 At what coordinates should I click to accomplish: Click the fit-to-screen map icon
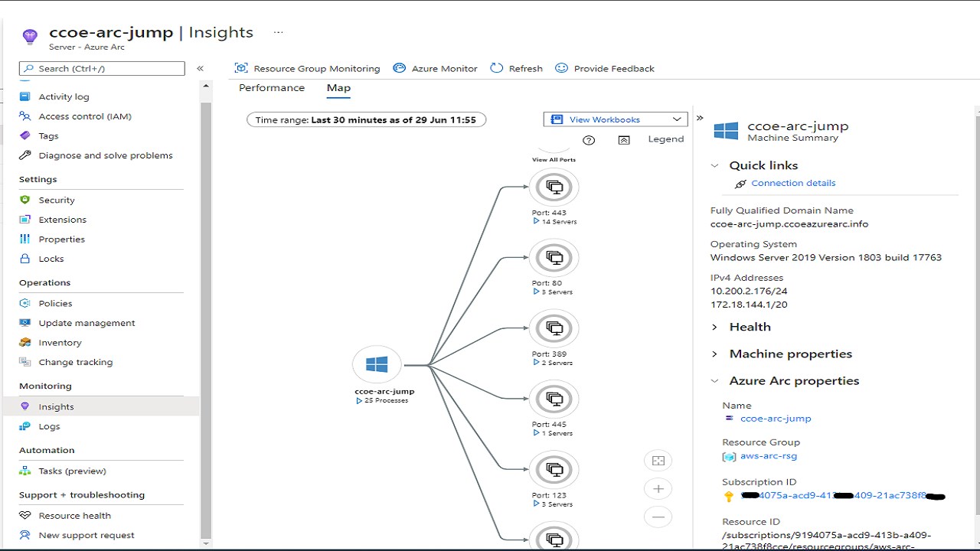(x=658, y=461)
